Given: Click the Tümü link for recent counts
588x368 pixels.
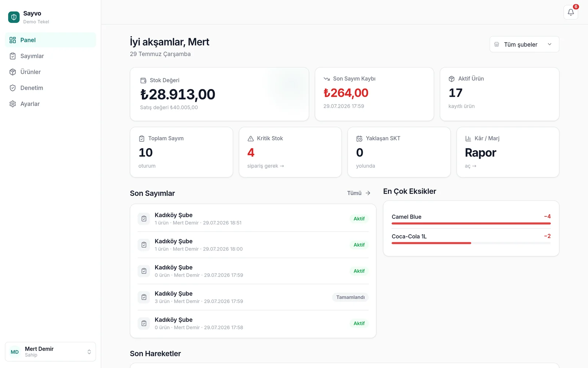Looking at the screenshot, I should tap(359, 193).
